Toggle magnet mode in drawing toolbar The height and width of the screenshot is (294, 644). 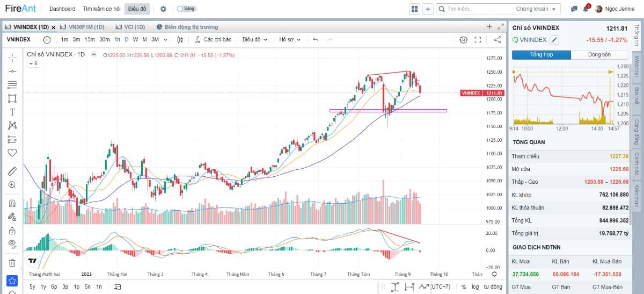click(12, 204)
